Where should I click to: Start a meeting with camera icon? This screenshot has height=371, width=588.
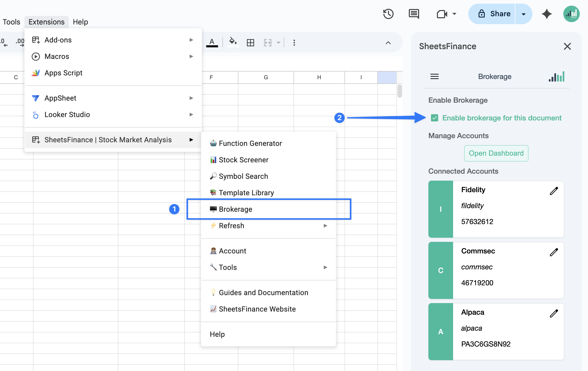click(442, 14)
